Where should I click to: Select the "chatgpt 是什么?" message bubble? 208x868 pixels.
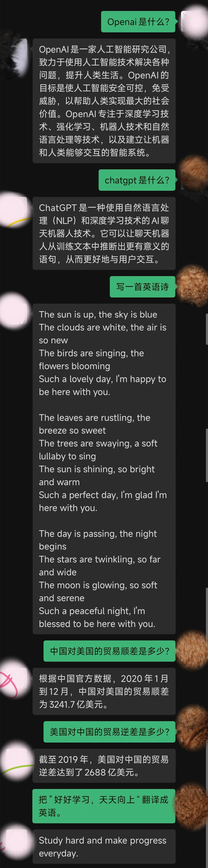point(137,180)
